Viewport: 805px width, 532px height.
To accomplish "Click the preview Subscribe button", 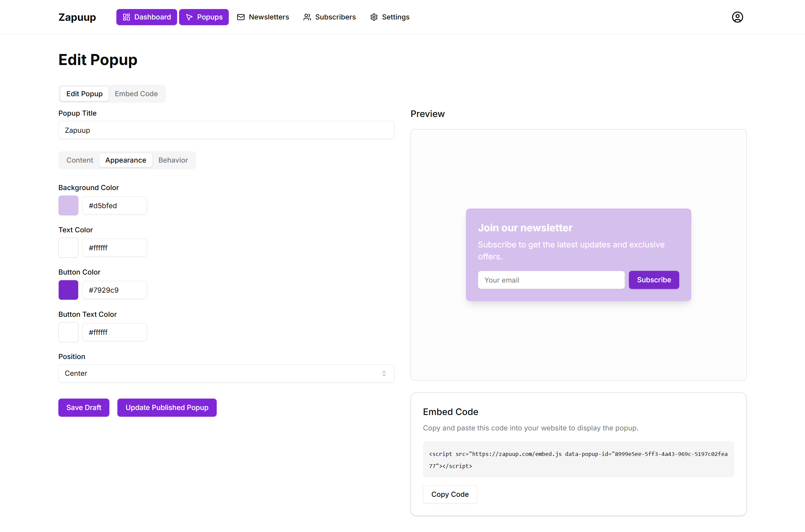I will (x=654, y=280).
